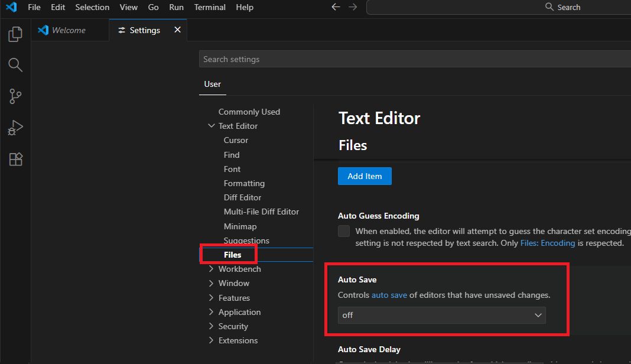The image size is (631, 364).
Task: Open the Help menu
Action: pyautogui.click(x=245, y=7)
